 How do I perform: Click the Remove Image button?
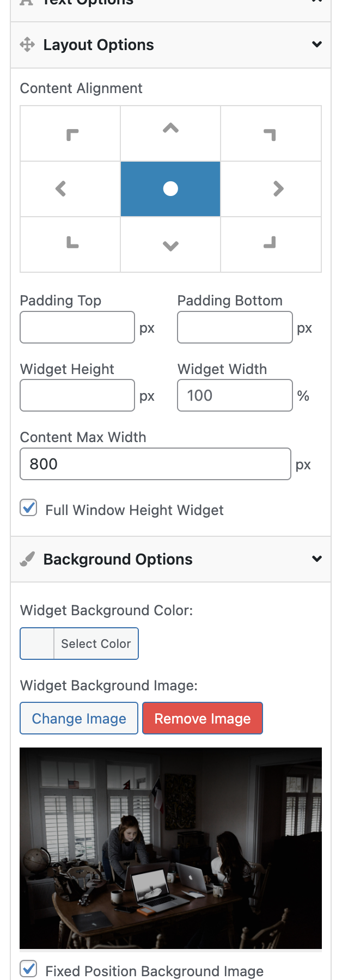coord(203,718)
